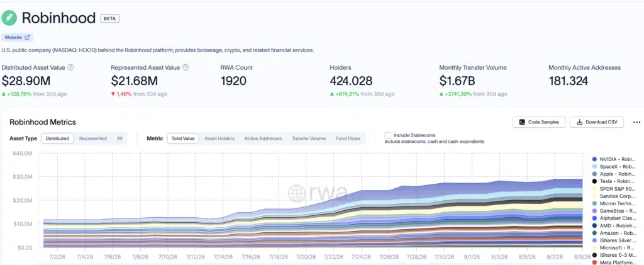Switch metric to Asset Holders
This screenshot has width=644, height=265.
click(x=219, y=138)
